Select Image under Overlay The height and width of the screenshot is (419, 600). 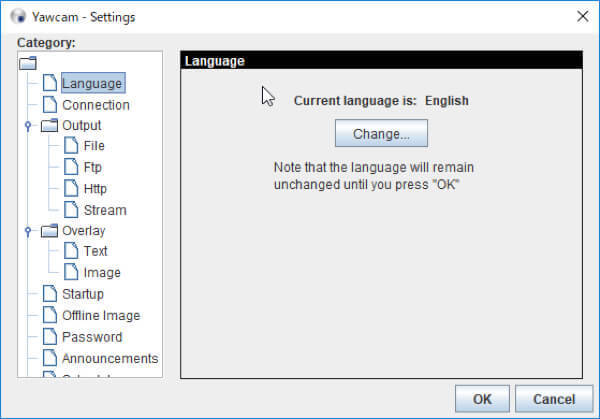pyautogui.click(x=102, y=272)
